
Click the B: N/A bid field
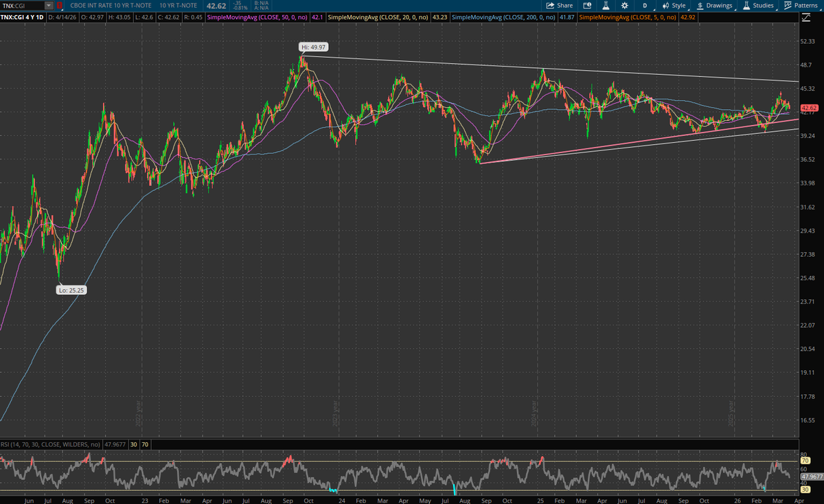click(x=262, y=3)
